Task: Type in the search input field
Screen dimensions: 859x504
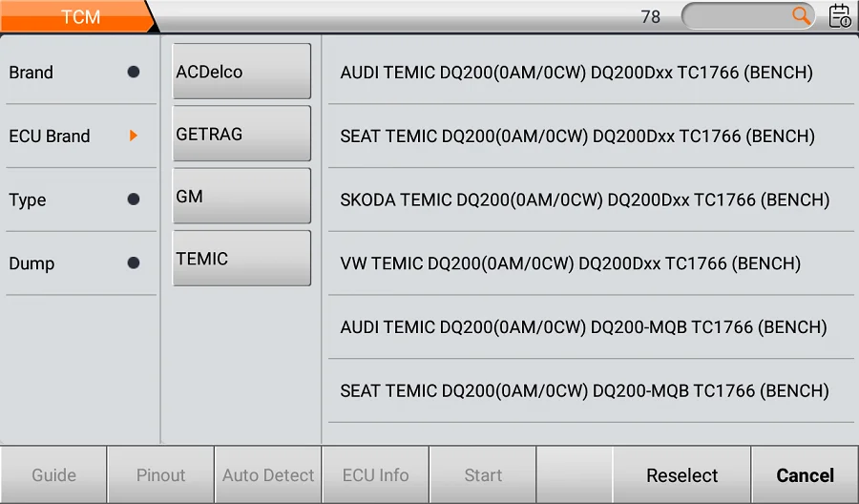Action: point(737,16)
